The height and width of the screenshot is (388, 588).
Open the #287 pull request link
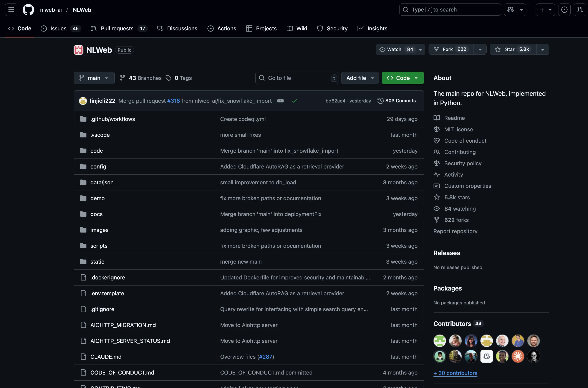265,357
